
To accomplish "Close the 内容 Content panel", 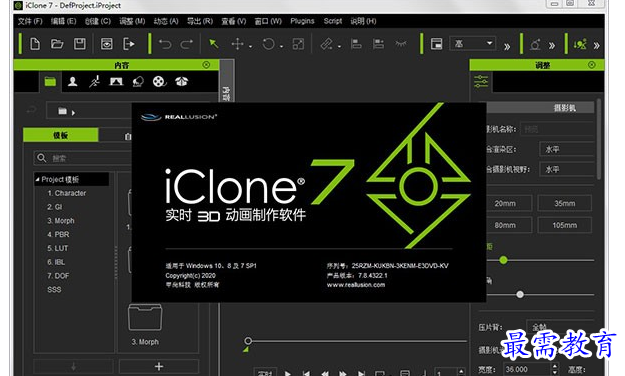I will click(x=206, y=65).
